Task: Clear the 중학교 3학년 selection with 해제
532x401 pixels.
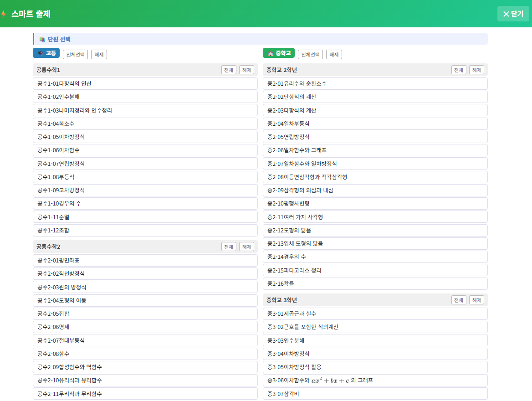Action: point(476,300)
